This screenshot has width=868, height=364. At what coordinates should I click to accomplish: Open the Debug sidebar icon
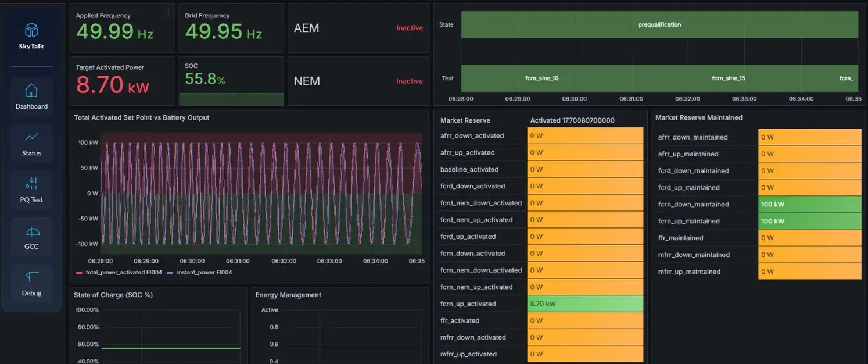click(x=31, y=277)
